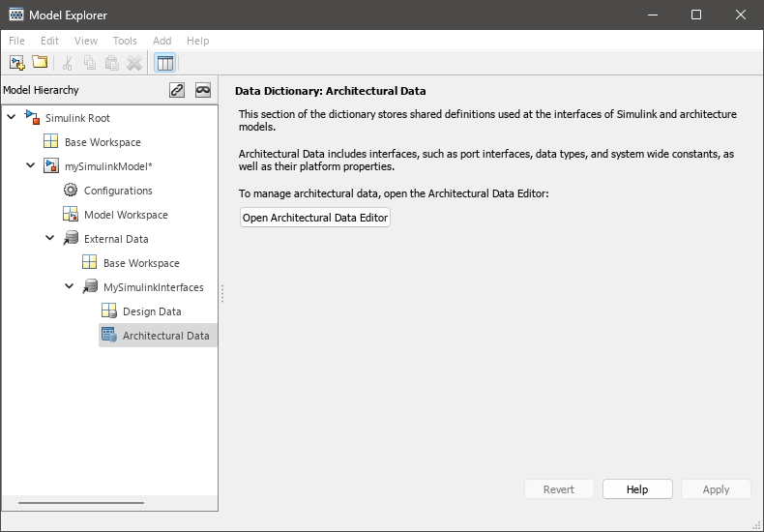
Task: Click the Configurations gear icon
Action: coord(71,190)
